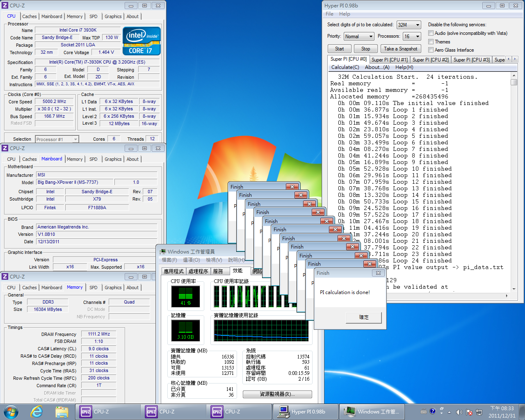Switch top CPU-Z window to Caches tab

point(30,16)
